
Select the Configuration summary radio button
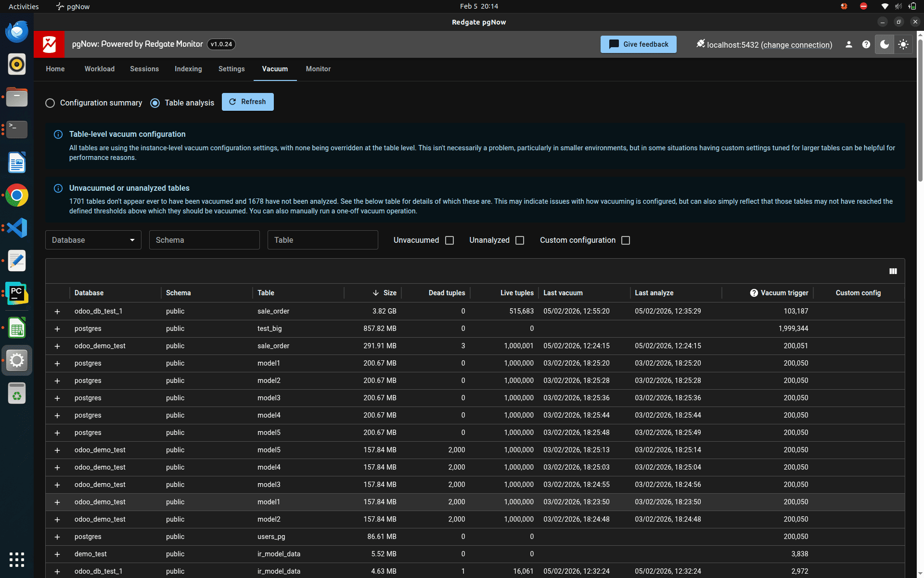click(x=50, y=103)
